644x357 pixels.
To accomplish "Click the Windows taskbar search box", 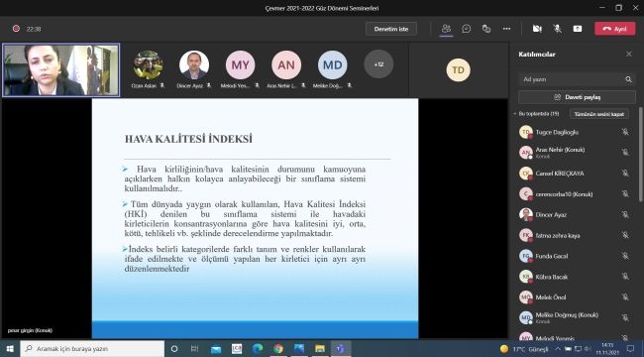I will click(x=92, y=349).
